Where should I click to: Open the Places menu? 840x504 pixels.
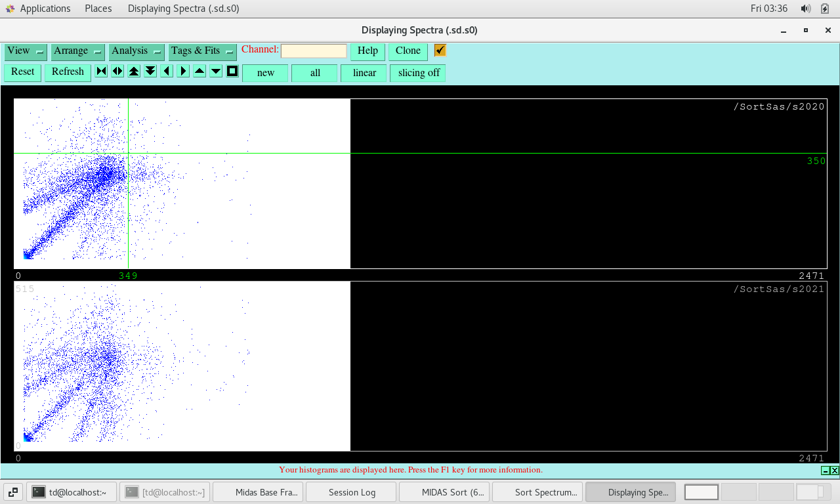tap(98, 9)
